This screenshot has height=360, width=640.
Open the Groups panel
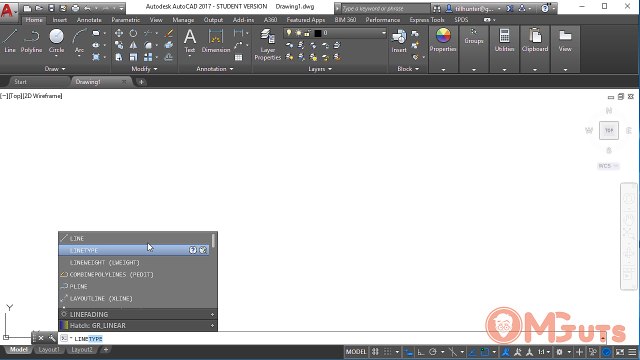[474, 36]
